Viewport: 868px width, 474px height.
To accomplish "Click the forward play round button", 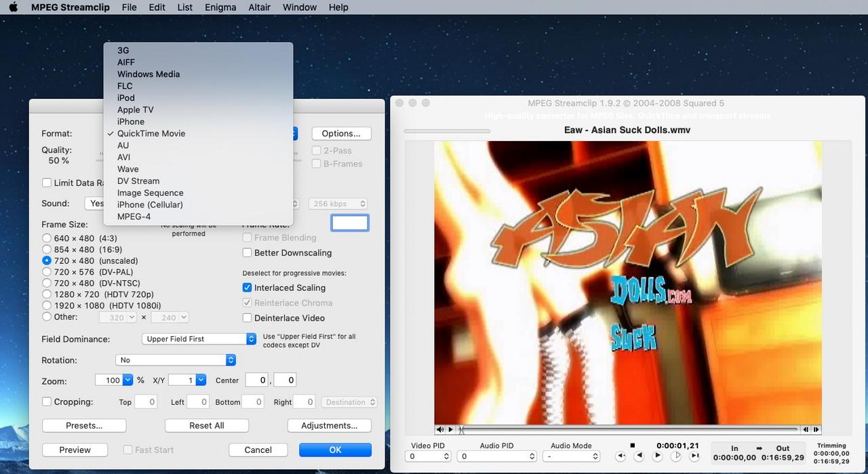I will pos(657,457).
